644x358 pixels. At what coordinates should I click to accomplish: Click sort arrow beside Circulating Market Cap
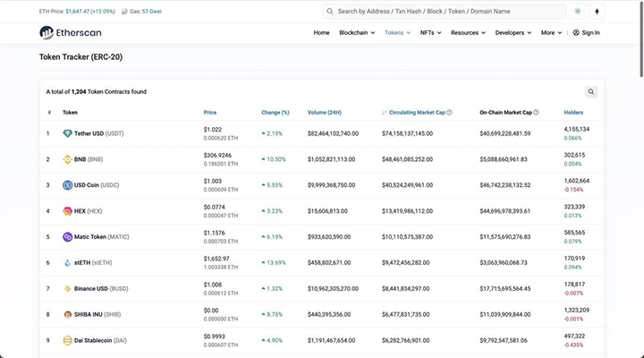click(x=385, y=113)
